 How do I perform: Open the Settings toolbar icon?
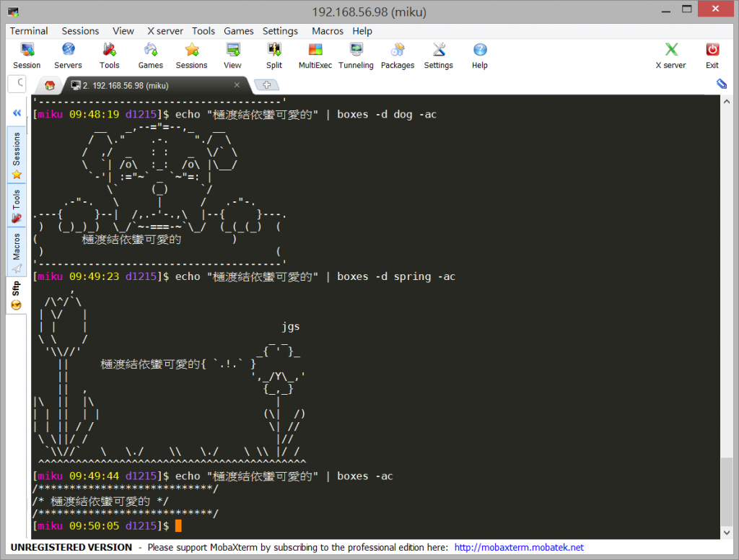(x=438, y=56)
